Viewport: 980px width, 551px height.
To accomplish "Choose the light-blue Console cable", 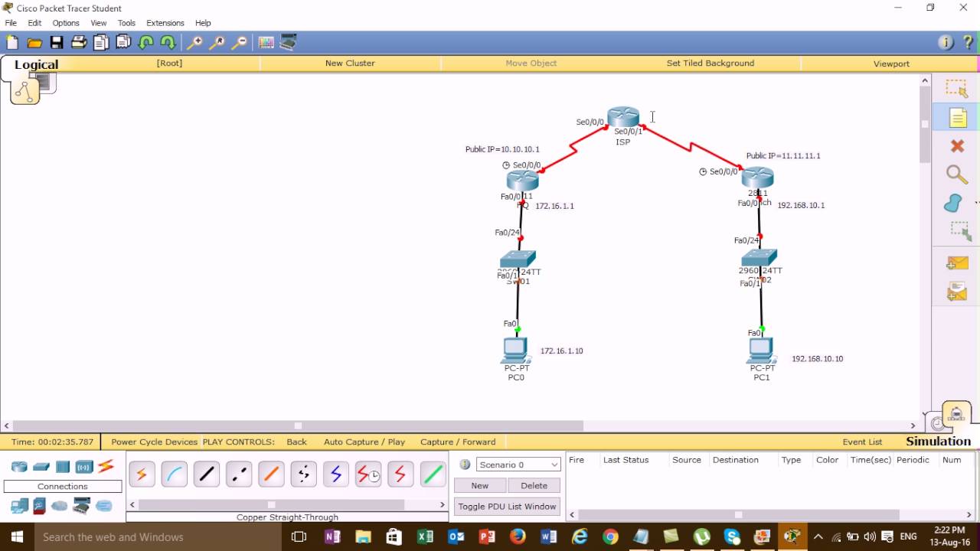I will click(175, 474).
